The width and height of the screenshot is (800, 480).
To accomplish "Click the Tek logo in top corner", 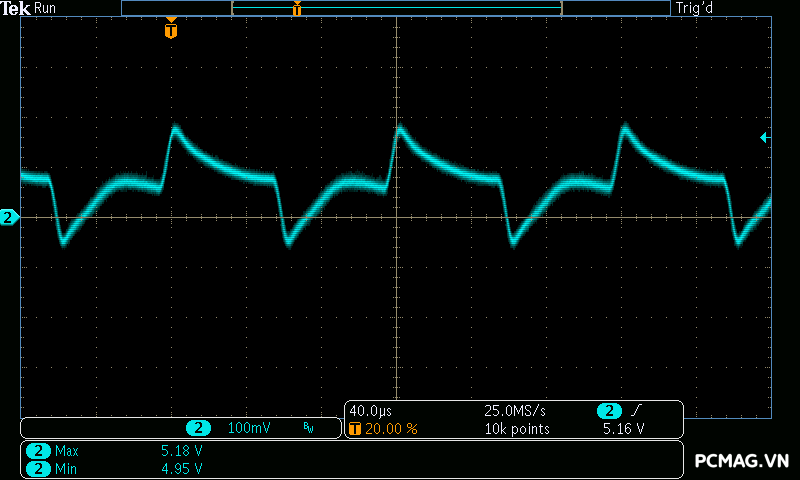I will (x=16, y=8).
